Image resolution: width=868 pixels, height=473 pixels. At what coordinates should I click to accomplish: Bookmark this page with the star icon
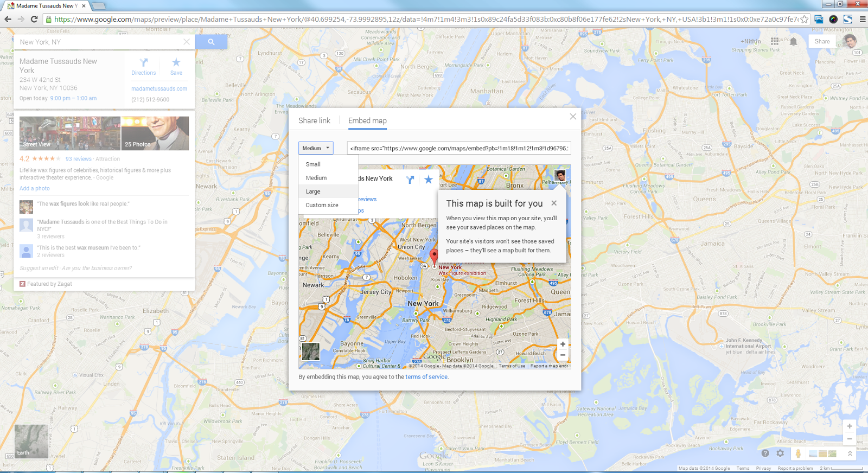[804, 19]
